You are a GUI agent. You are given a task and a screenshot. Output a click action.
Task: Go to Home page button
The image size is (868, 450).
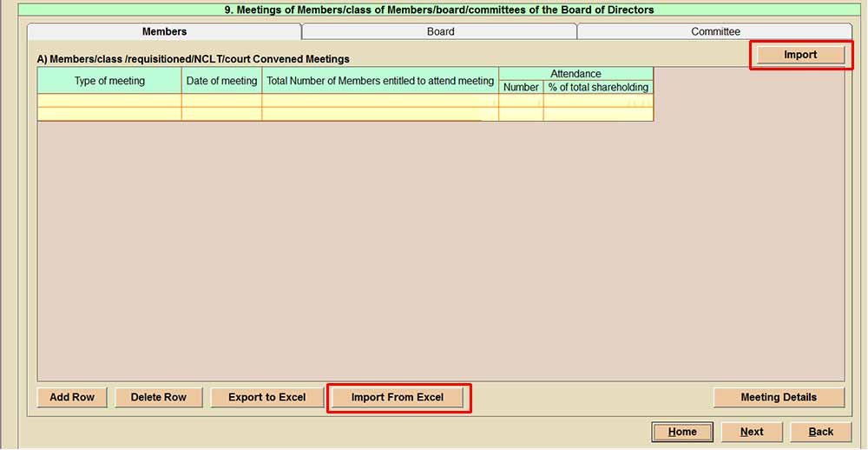(x=682, y=432)
